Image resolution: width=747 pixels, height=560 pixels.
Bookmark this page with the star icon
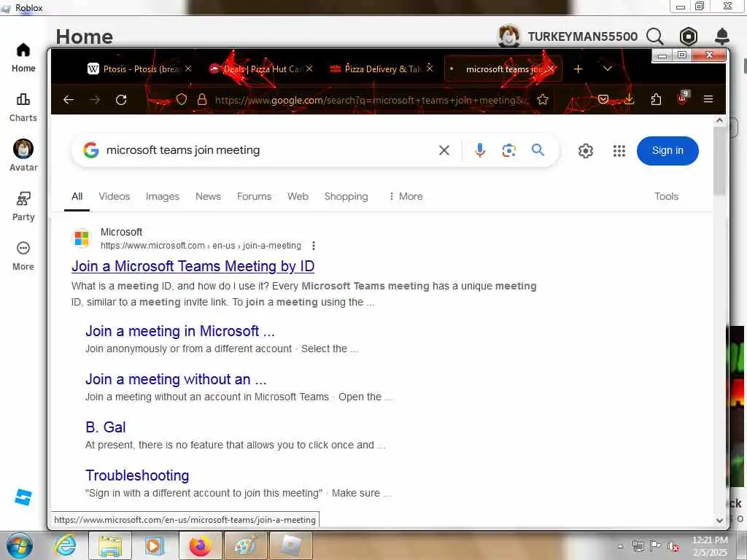(x=542, y=99)
